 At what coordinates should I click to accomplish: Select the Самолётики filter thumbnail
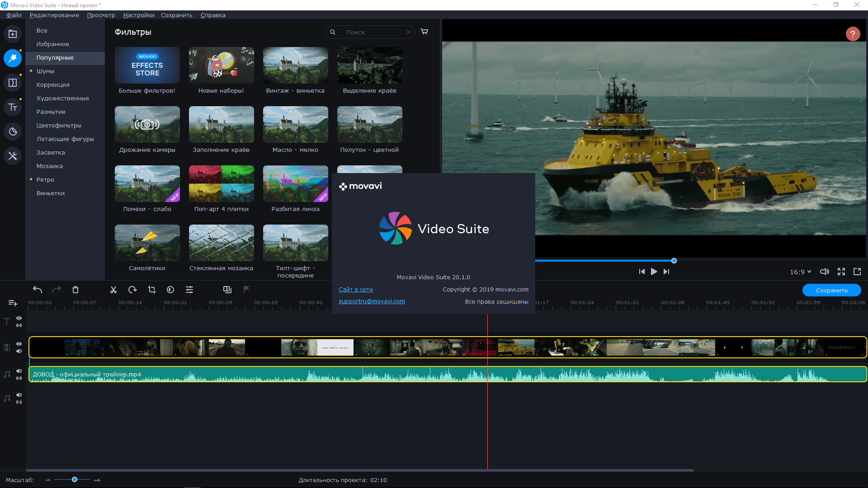click(147, 243)
